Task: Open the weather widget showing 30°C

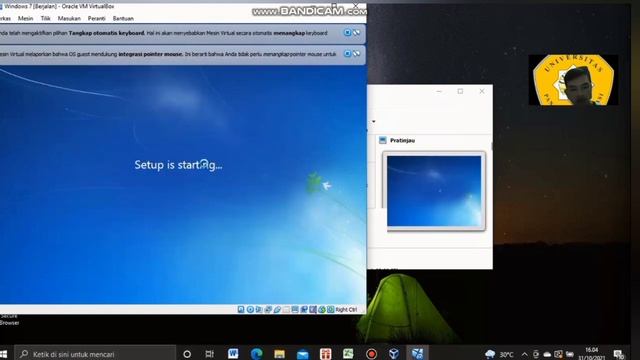Action: [x=499, y=354]
